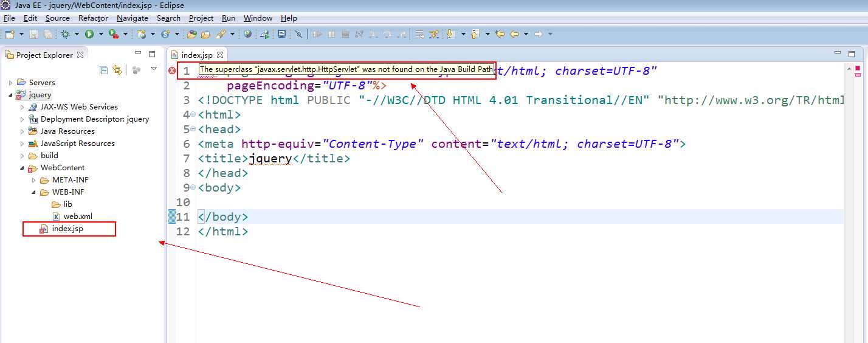Click the monitor icon in the toolbar
Viewport: 868px width, 343px height.
tap(281, 34)
